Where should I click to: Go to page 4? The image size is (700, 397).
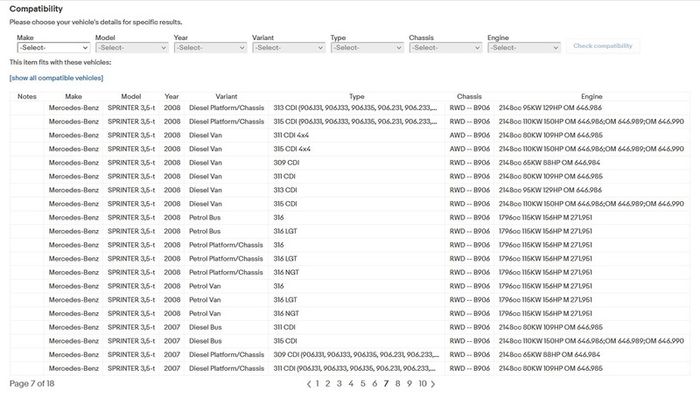pos(351,384)
